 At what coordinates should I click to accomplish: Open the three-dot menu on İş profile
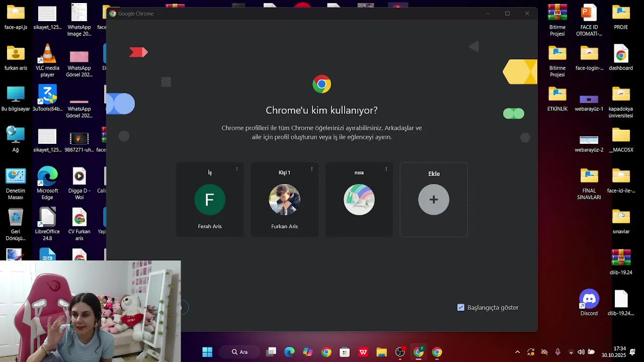[237, 169]
